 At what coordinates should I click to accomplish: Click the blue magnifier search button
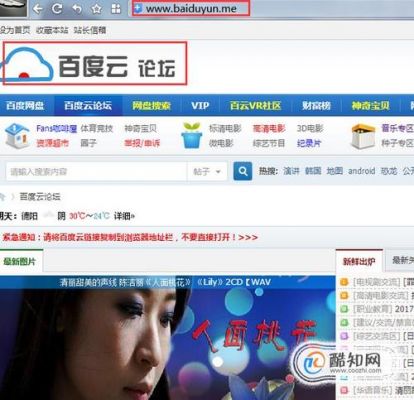243,171
